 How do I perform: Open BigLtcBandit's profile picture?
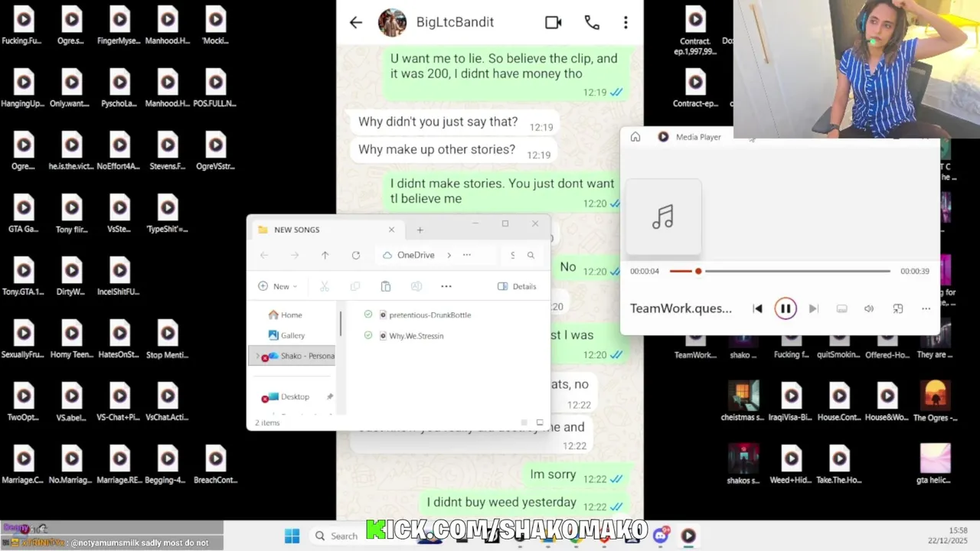coord(392,22)
